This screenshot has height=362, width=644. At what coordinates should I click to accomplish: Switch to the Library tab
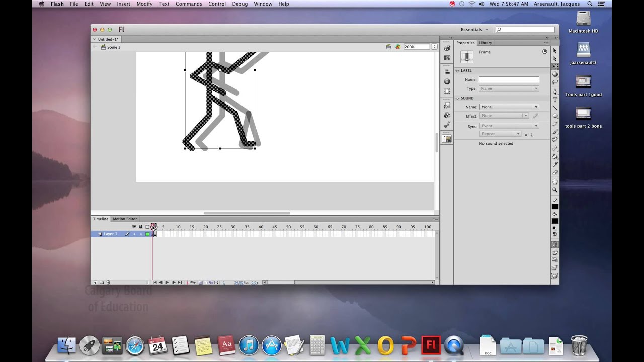pos(486,43)
